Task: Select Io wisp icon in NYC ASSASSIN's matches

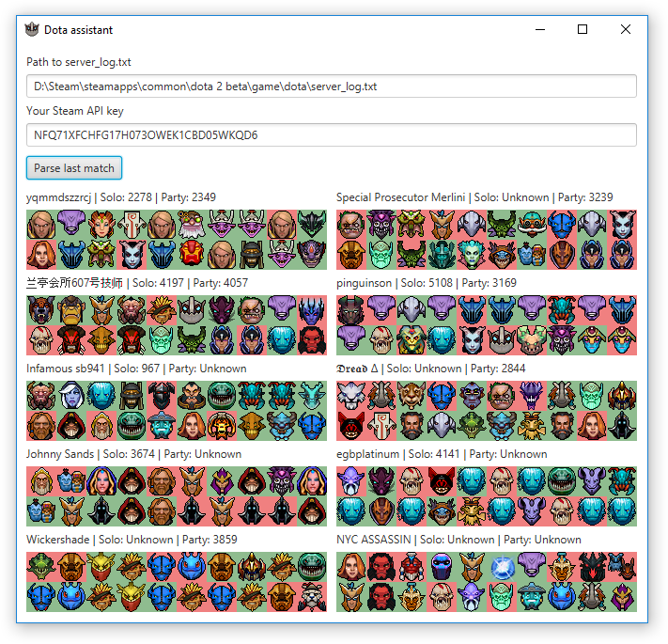Action: [x=502, y=567]
